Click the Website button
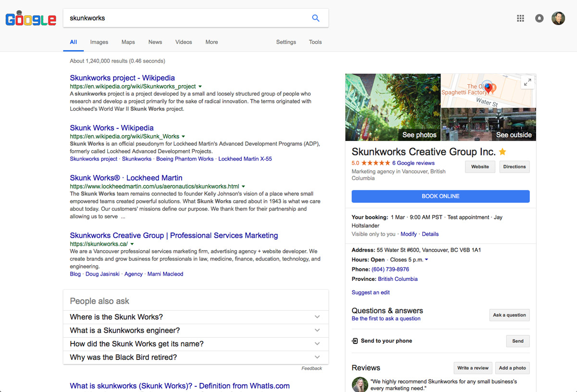The width and height of the screenshot is (577, 392). pos(480,167)
